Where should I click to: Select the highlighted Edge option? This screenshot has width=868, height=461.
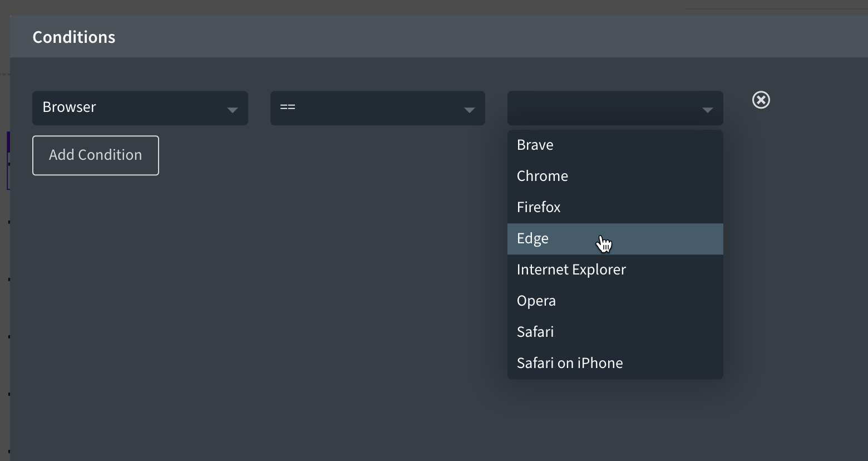tap(532, 239)
